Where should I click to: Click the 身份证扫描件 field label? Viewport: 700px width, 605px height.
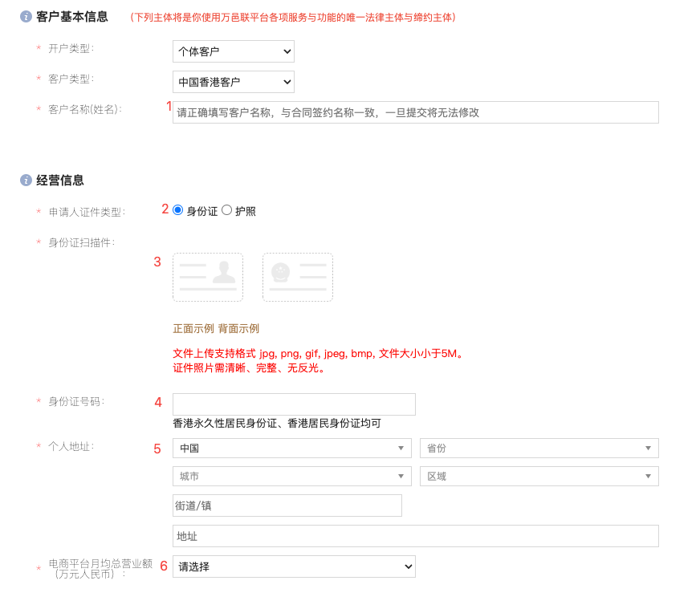82,242
